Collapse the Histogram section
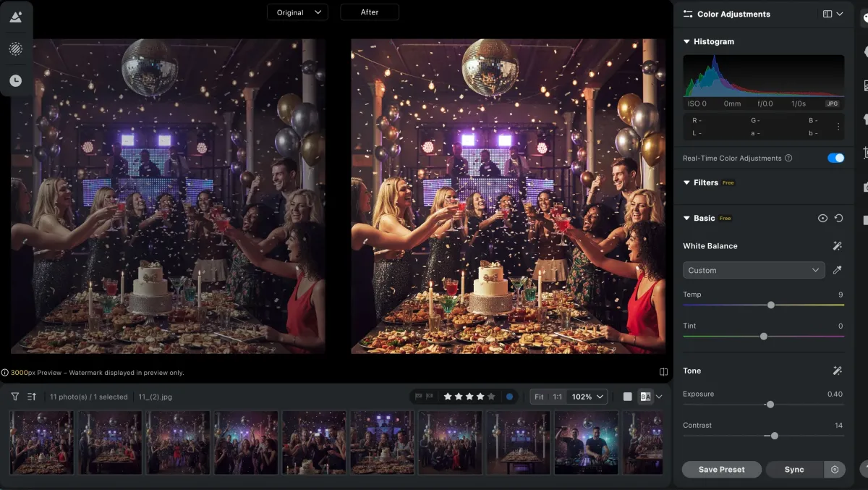Screen dimensions: 868x490 [686, 42]
